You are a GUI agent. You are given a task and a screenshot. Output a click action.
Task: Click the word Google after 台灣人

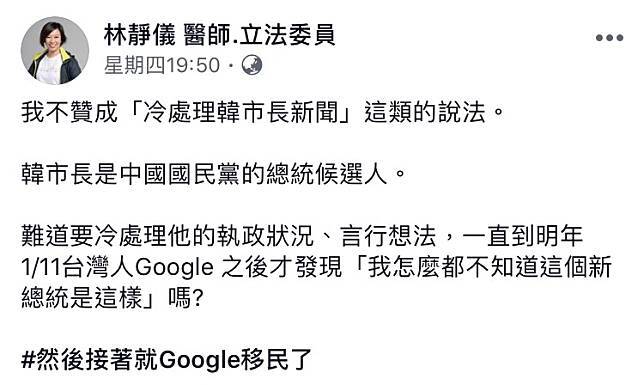coord(174,268)
